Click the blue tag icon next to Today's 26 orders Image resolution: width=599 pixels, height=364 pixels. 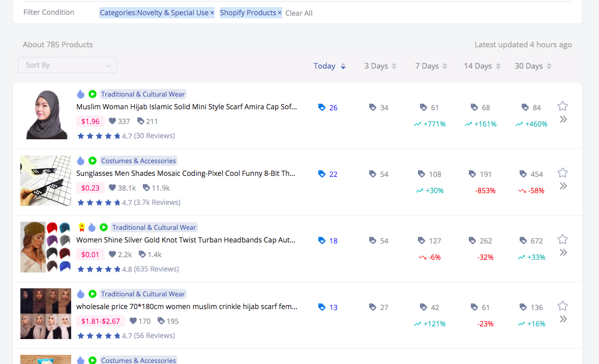point(321,107)
